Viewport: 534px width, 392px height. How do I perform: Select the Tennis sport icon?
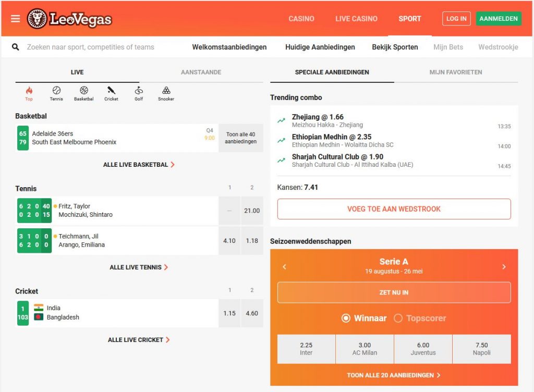tap(56, 94)
